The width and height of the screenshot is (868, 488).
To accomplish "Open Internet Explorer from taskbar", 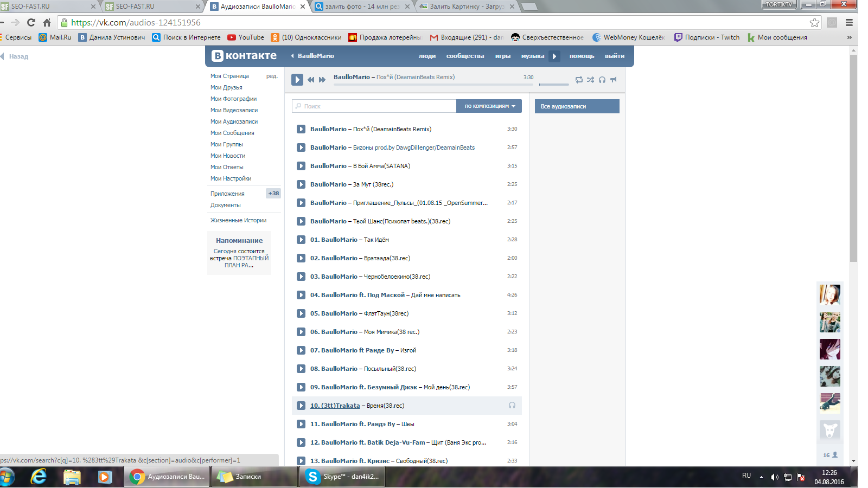I will 39,477.
